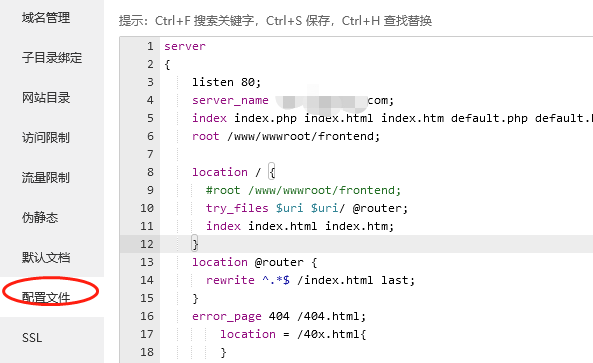Click the error_page 404 line

tap(279, 316)
